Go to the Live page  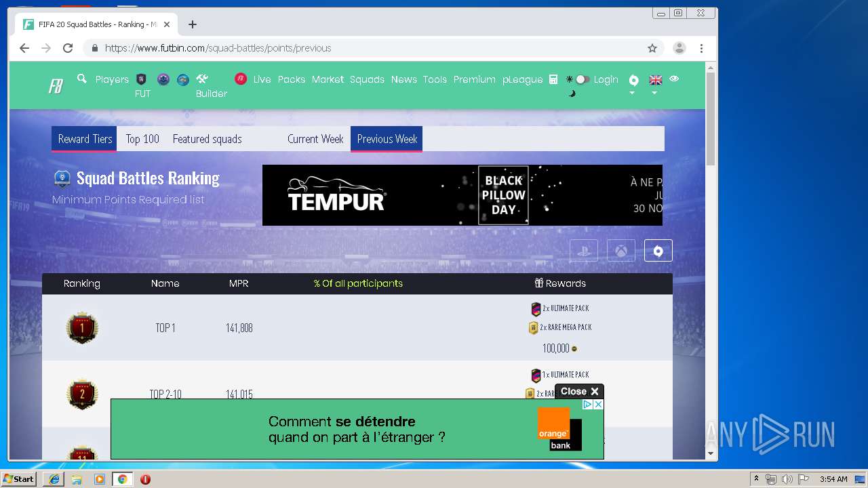pos(262,79)
